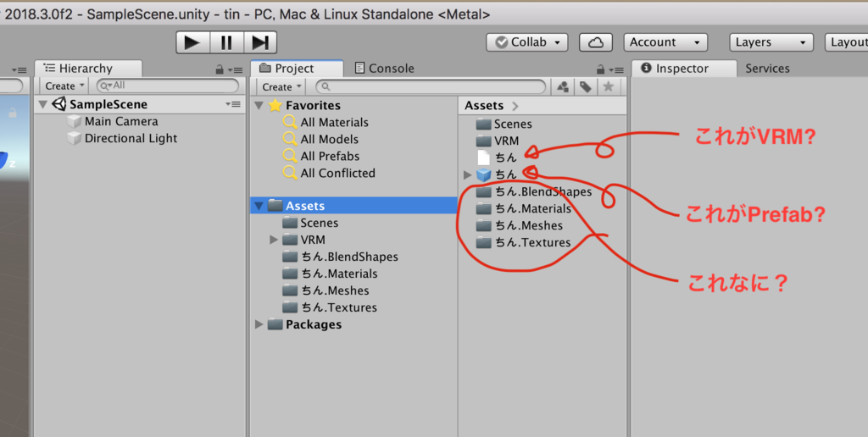The width and height of the screenshot is (868, 437).
Task: Select ちん.BlendShapes in the project tree
Action: pyautogui.click(x=348, y=257)
